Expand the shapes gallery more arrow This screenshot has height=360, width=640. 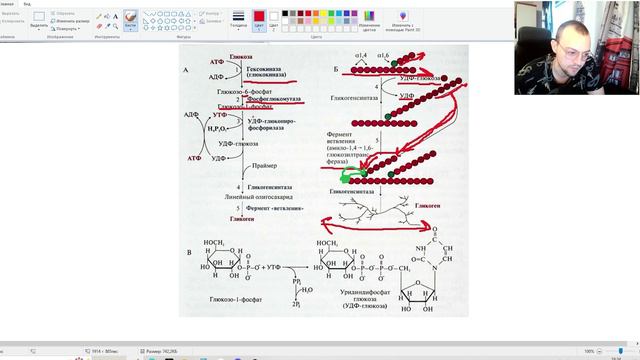pyautogui.click(x=194, y=28)
